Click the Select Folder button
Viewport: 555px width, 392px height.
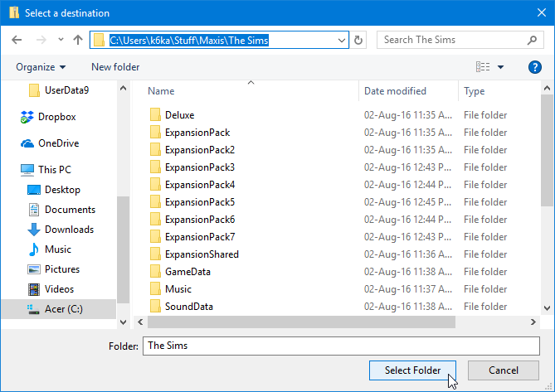(413, 370)
